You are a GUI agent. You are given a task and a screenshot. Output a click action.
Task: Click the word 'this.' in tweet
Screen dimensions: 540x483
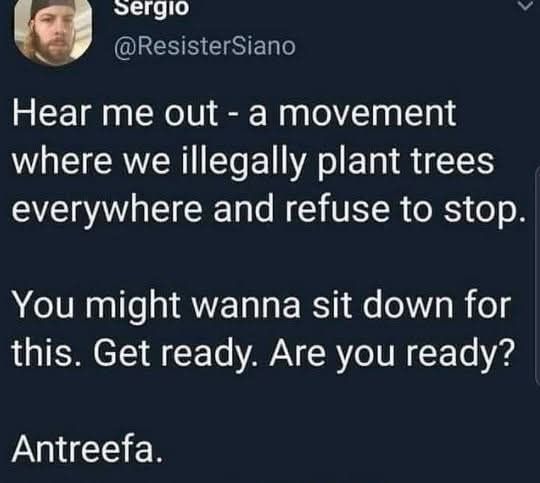pyautogui.click(x=47, y=353)
